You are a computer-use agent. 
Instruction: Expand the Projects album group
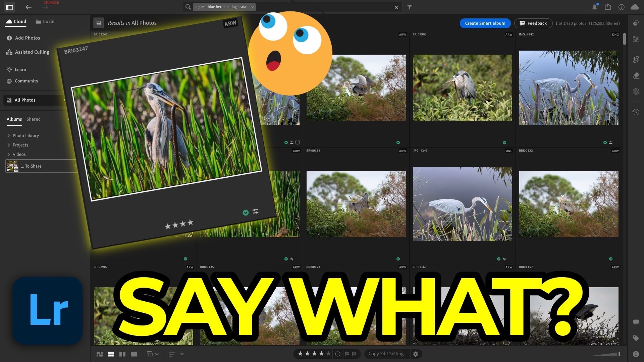[x=9, y=145]
